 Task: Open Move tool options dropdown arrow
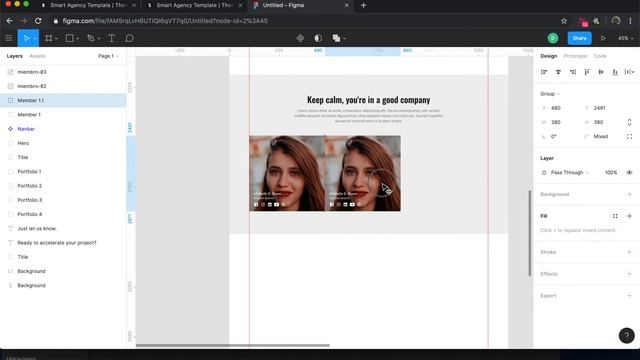[35, 38]
